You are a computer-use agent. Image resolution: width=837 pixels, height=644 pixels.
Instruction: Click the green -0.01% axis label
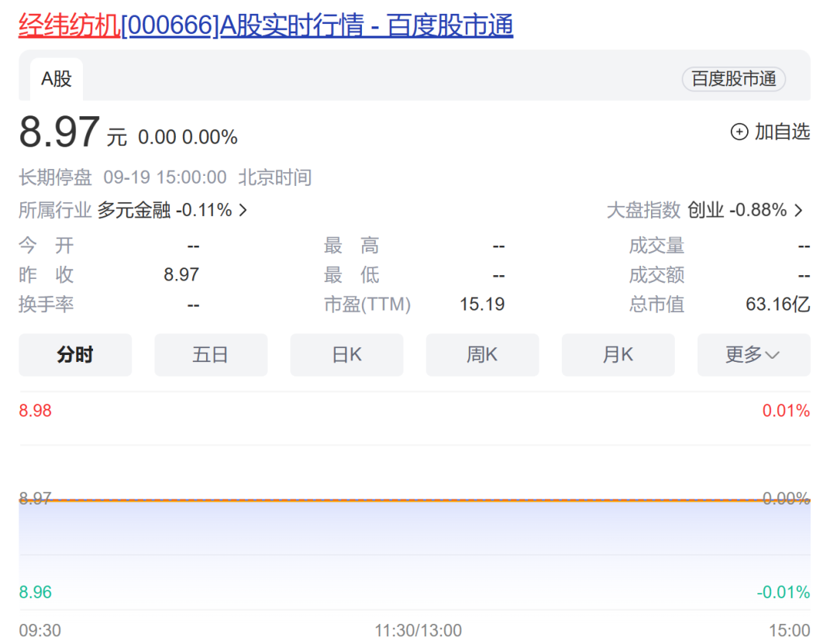[x=783, y=592]
